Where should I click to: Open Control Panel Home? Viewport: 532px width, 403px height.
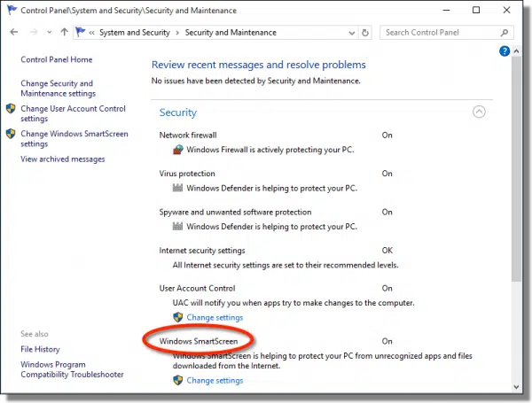pos(57,59)
